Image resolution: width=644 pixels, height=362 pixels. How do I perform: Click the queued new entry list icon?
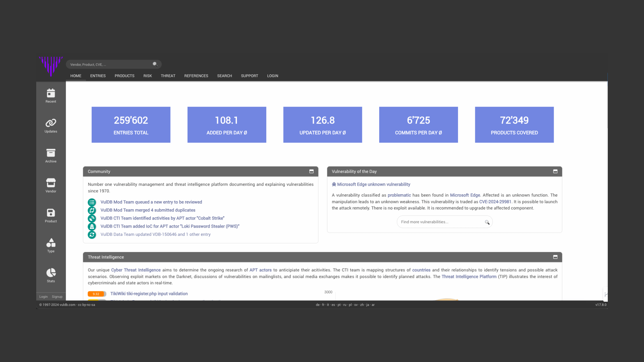pyautogui.click(x=92, y=202)
